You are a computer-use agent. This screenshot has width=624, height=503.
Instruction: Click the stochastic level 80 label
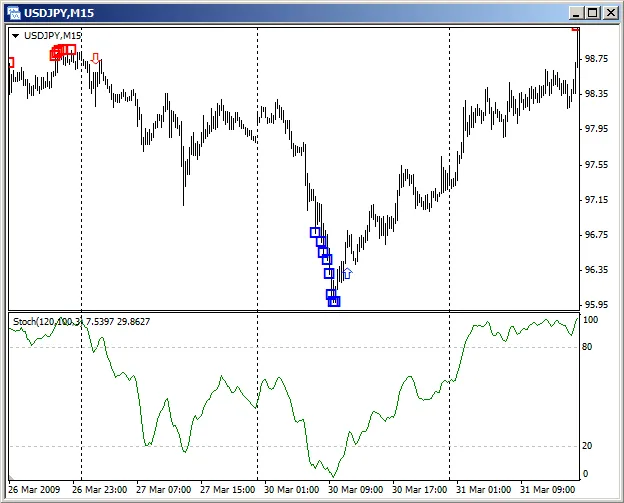(589, 348)
